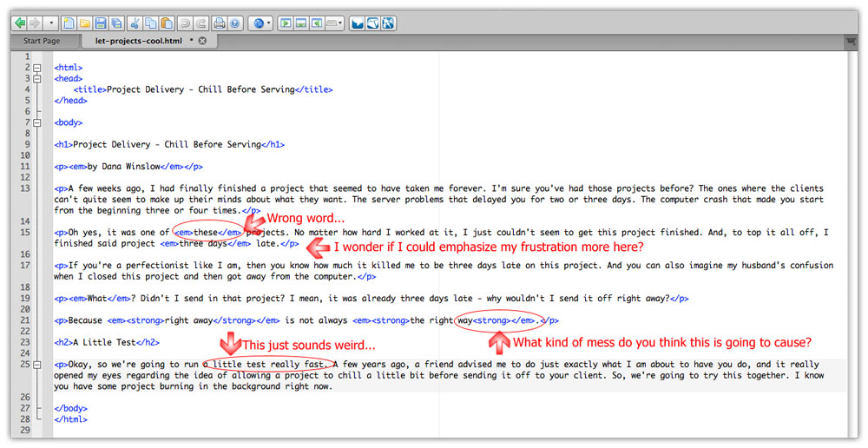The height and width of the screenshot is (448, 868).
Task: Click the green Back arrow icon
Action: [19, 23]
